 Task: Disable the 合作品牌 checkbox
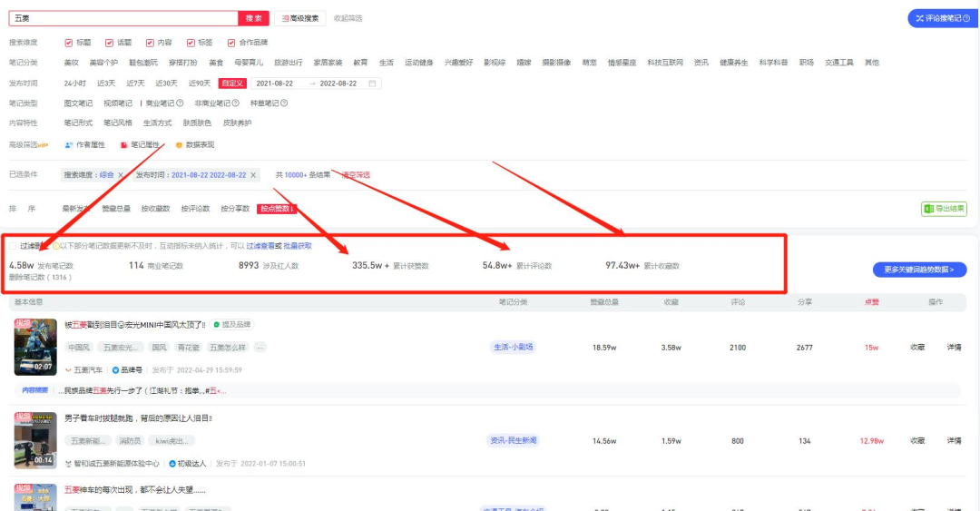(231, 43)
